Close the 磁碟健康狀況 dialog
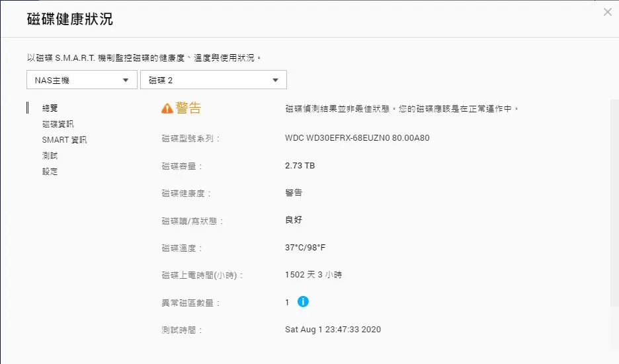This screenshot has height=364, width=619. 608,13
